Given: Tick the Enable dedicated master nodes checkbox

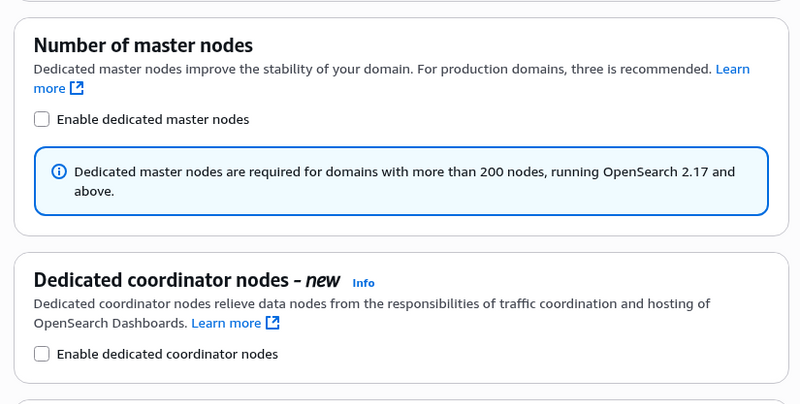Looking at the screenshot, I should [42, 119].
